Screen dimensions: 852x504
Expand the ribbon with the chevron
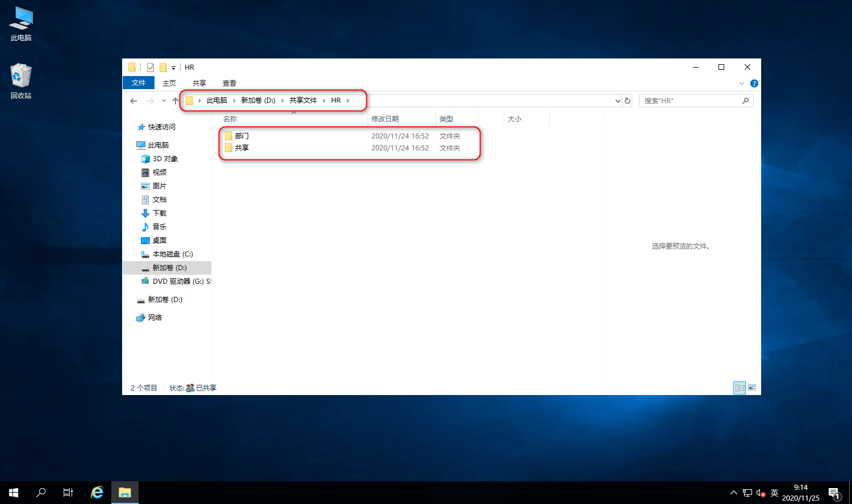[741, 83]
